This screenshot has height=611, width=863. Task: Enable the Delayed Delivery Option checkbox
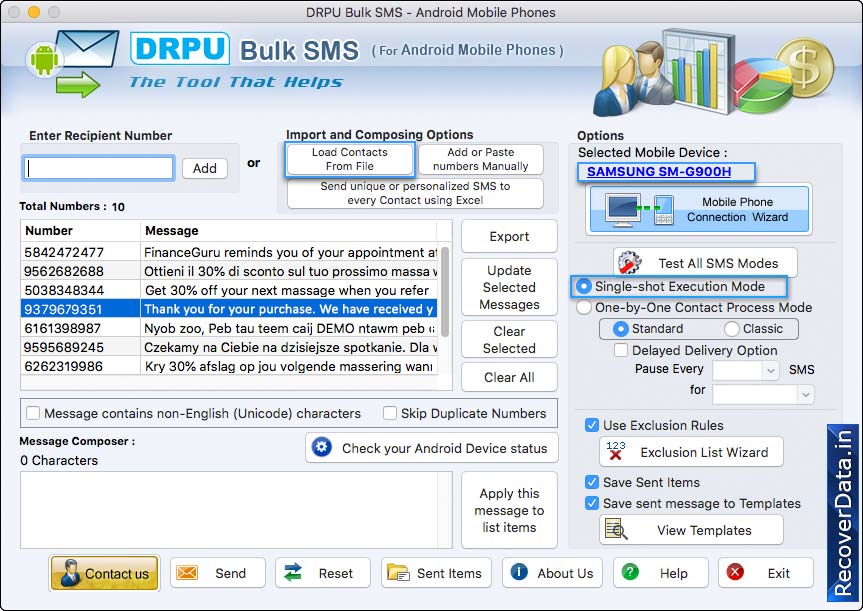point(621,350)
